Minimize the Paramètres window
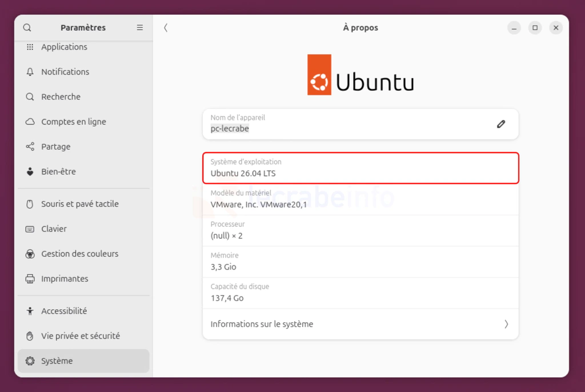 tap(514, 27)
